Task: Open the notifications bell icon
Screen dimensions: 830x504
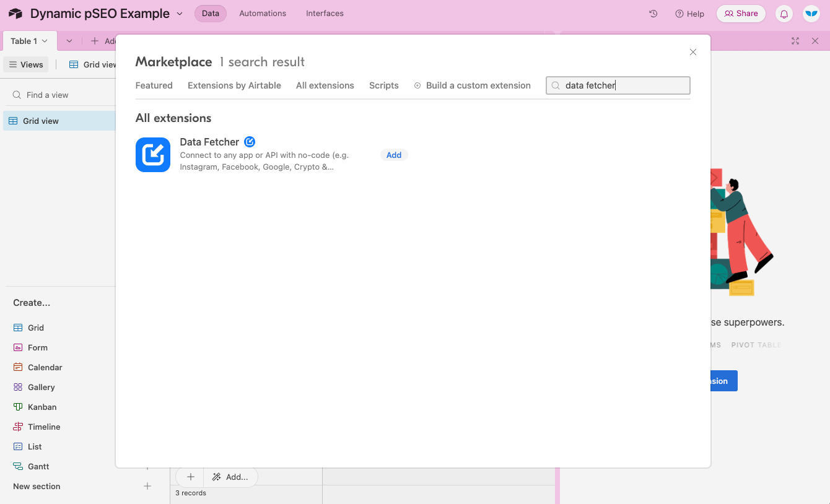Action: point(784,14)
